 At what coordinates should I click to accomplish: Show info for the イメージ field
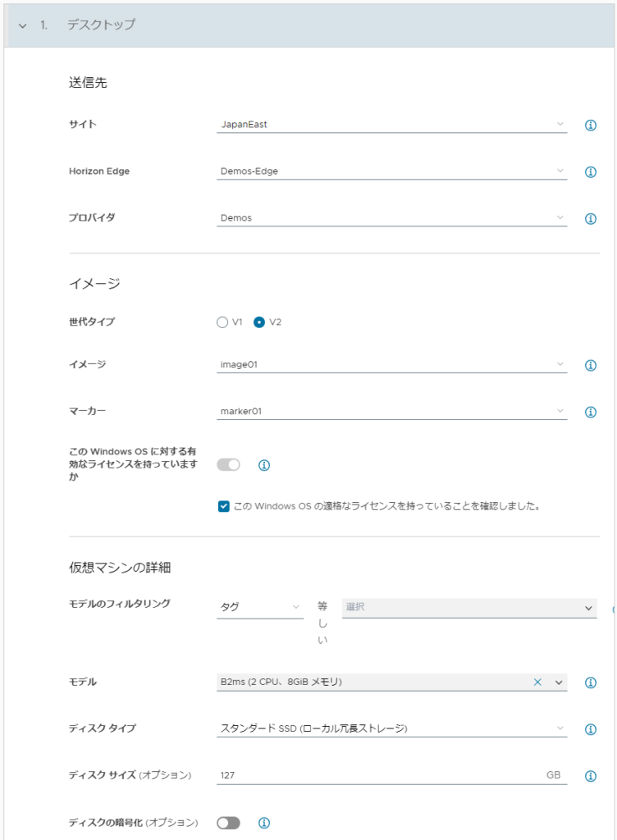pyautogui.click(x=590, y=365)
